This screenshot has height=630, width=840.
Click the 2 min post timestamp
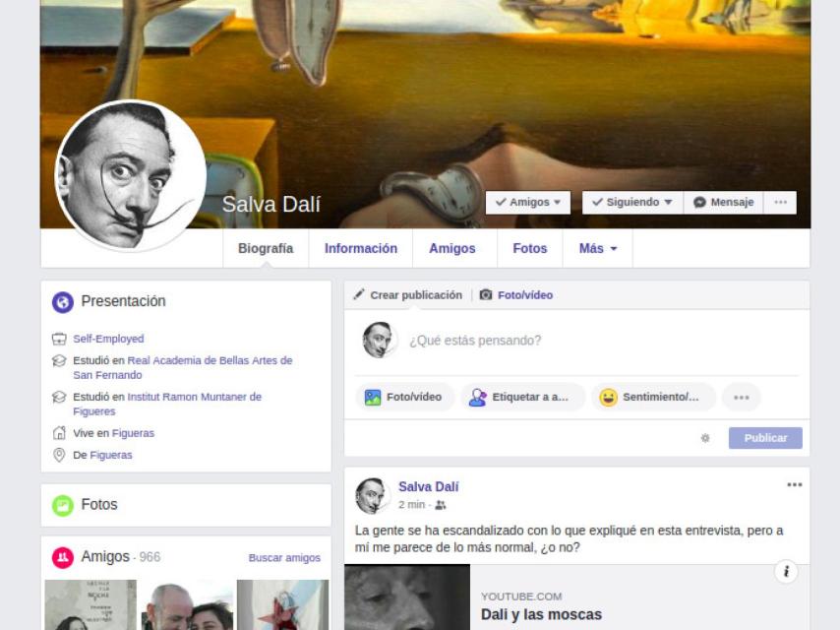tap(411, 505)
